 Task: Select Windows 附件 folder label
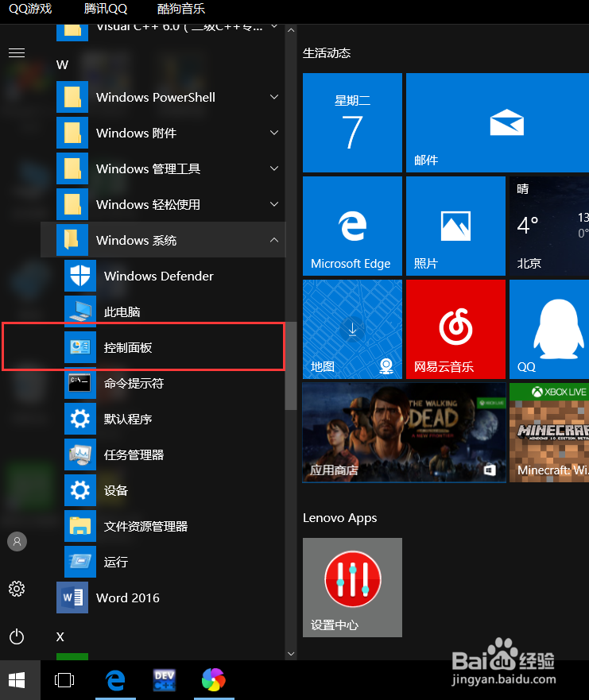136,133
